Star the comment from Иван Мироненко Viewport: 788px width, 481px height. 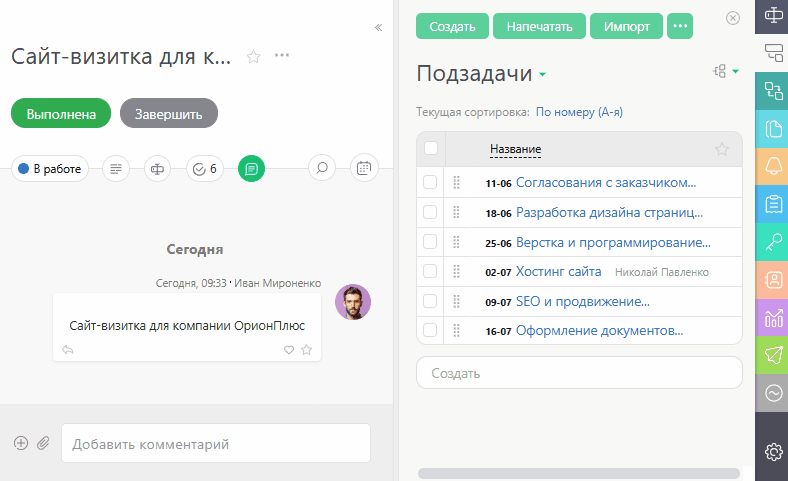(307, 349)
